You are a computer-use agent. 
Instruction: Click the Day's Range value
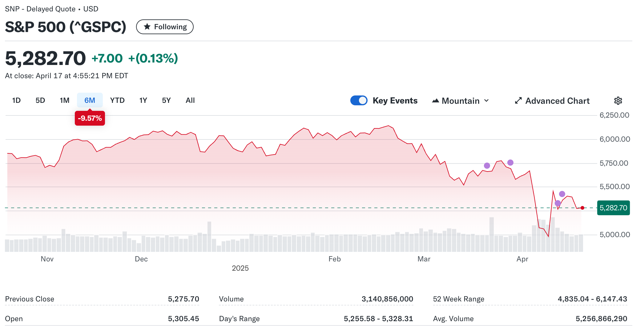[378, 319]
